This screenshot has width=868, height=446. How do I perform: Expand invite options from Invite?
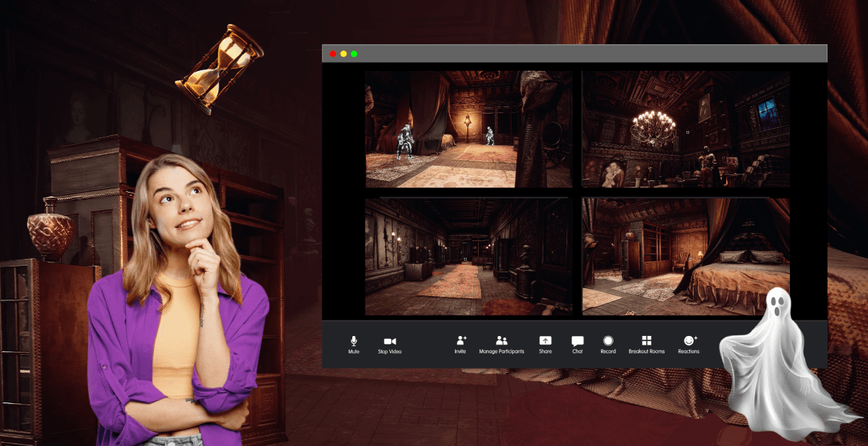(461, 340)
